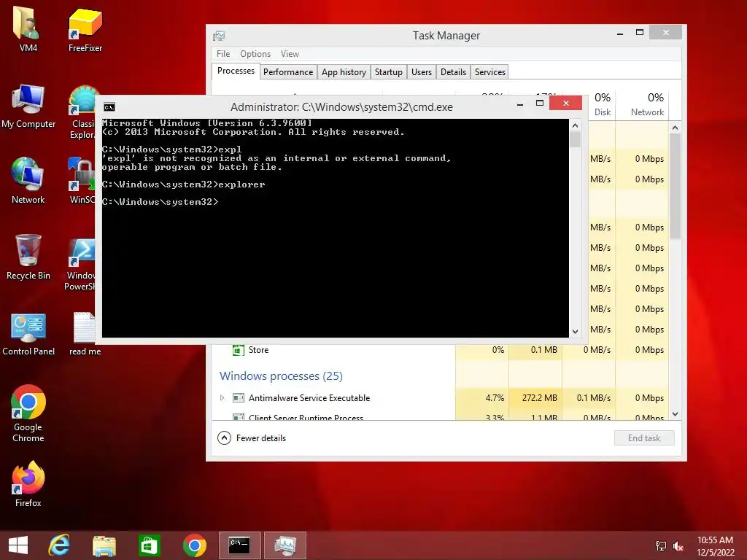Screen dimensions: 747x560
Task: Select the My Computer desktop icon
Action: pyautogui.click(x=28, y=106)
